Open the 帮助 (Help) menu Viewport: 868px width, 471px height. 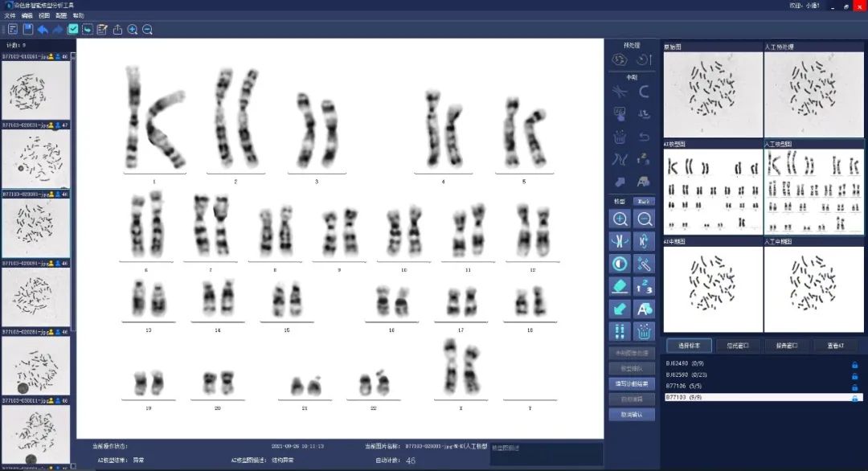78,15
